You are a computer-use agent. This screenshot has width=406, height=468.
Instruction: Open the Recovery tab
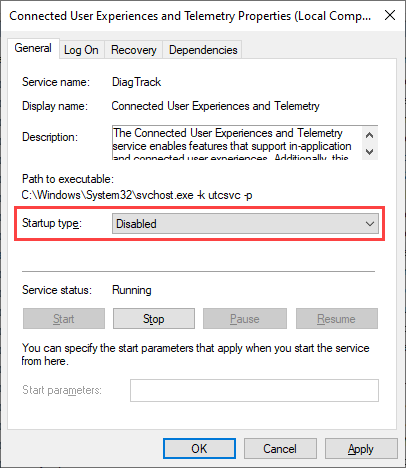tap(134, 50)
